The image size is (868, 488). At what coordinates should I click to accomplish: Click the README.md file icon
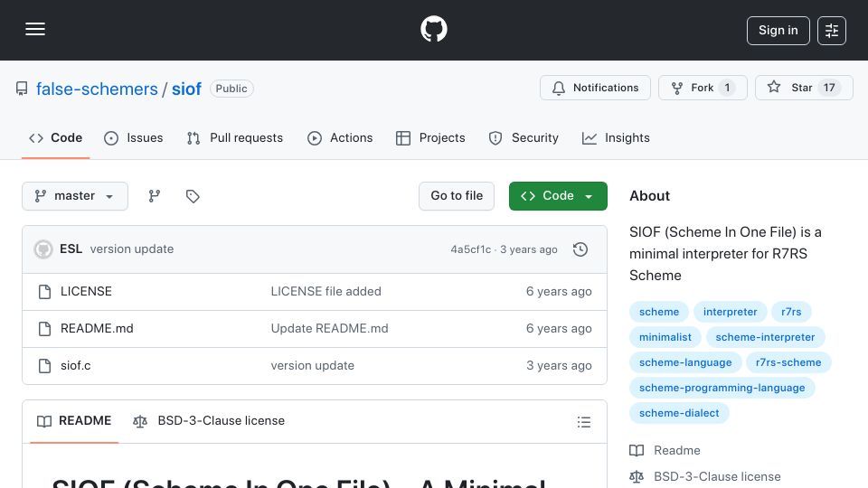[44, 329]
